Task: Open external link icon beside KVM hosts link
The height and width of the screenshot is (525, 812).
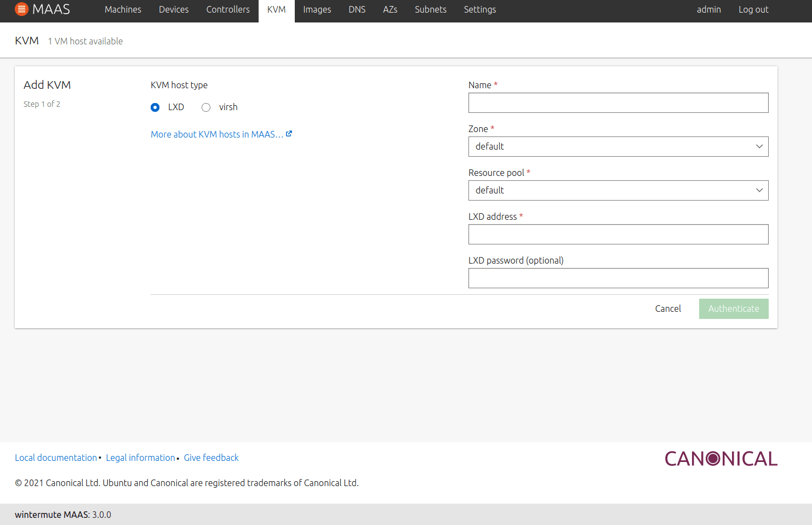Action: [289, 134]
